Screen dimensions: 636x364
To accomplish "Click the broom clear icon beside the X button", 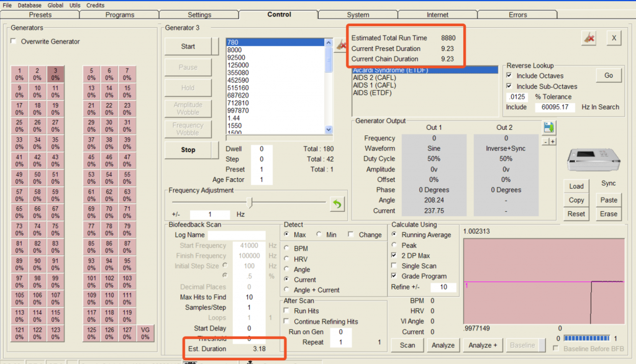I will (x=588, y=38).
